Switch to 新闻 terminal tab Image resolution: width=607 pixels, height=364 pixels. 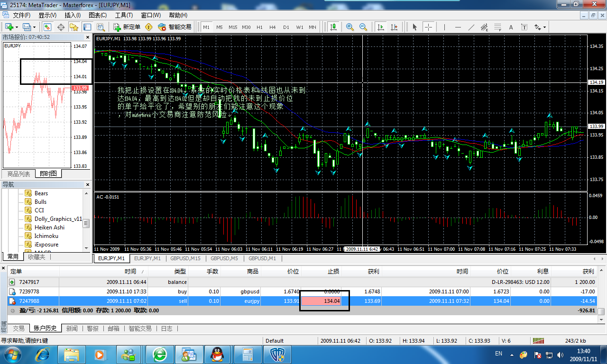click(x=72, y=328)
